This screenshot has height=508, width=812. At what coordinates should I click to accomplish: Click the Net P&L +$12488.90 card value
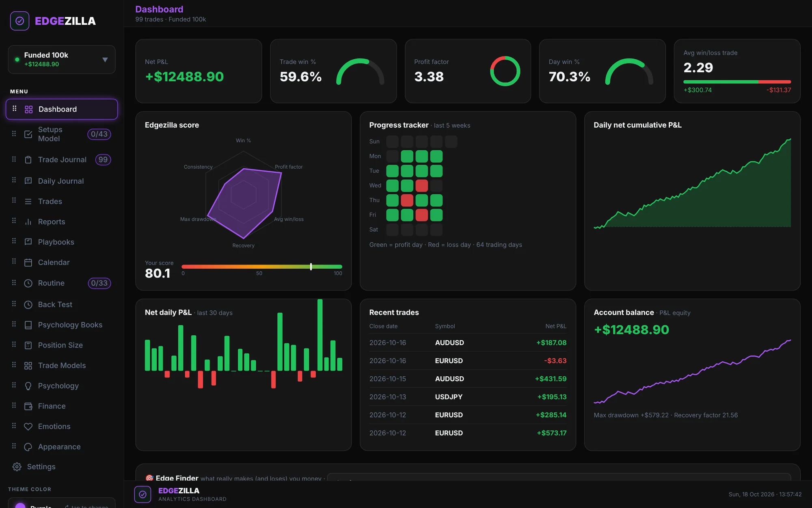[x=184, y=77]
